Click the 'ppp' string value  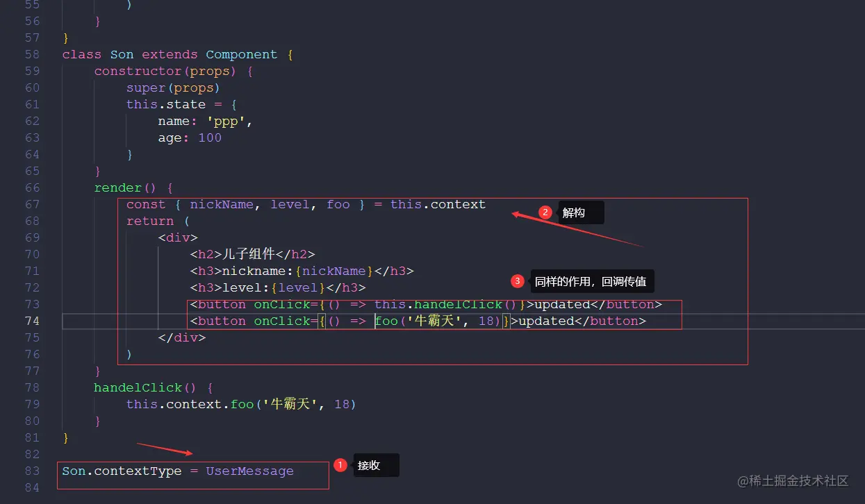click(225, 121)
